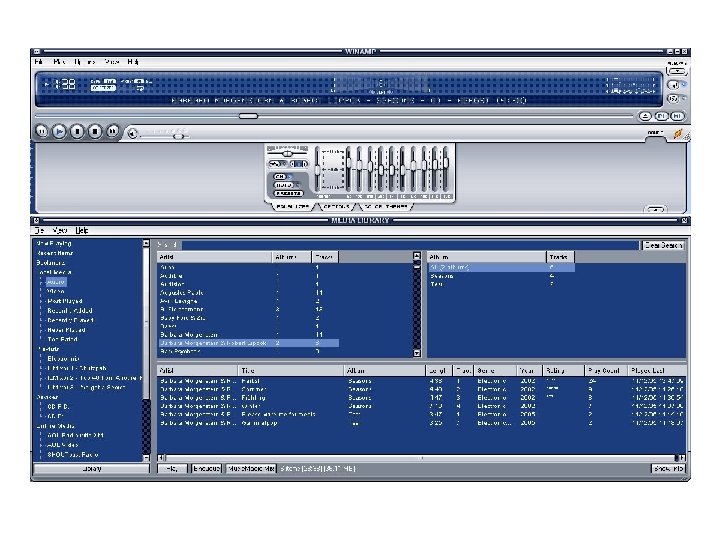Select the track titled Sommer
The width and height of the screenshot is (720, 540).
(421, 389)
